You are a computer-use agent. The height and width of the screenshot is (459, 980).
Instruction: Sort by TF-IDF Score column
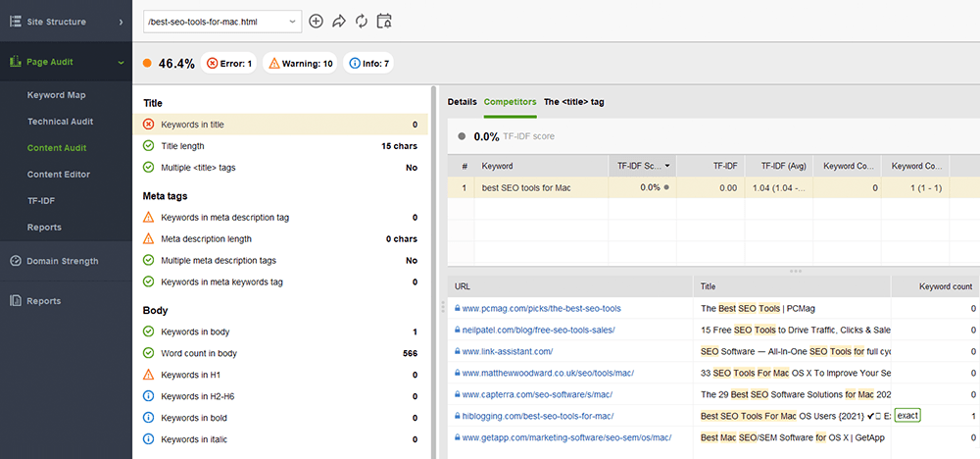[642, 167]
